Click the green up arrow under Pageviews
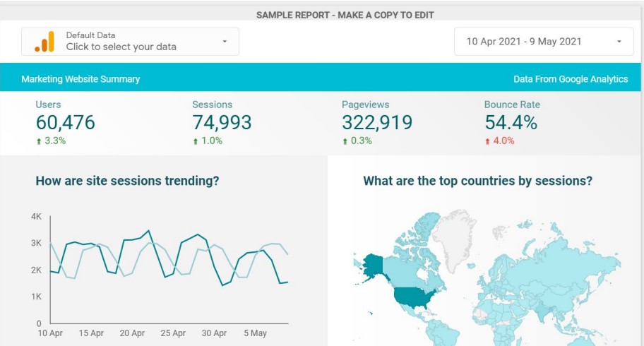644x346 pixels. [x=345, y=141]
